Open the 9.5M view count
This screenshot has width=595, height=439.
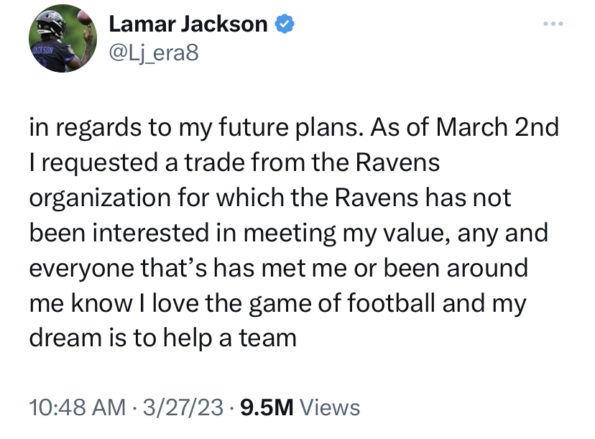click(x=267, y=408)
